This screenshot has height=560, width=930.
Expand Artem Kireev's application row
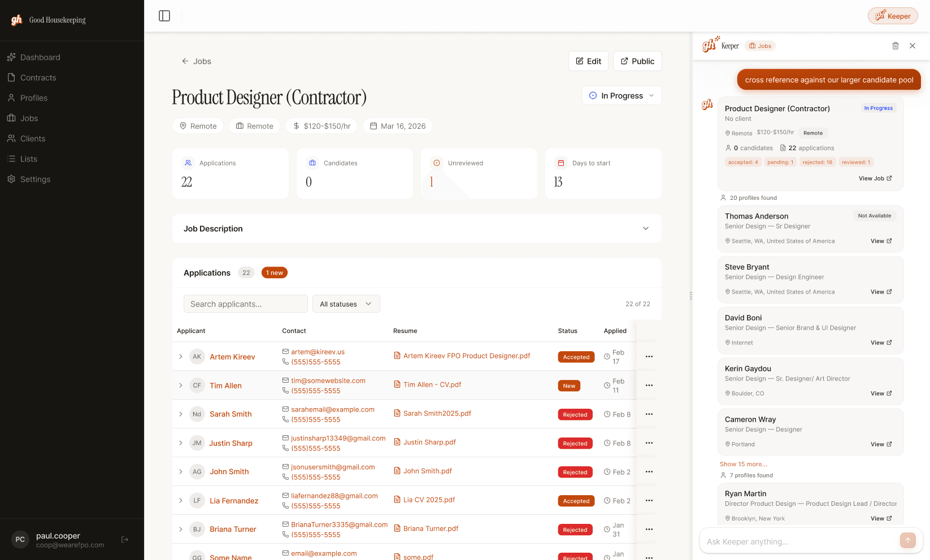pos(180,357)
